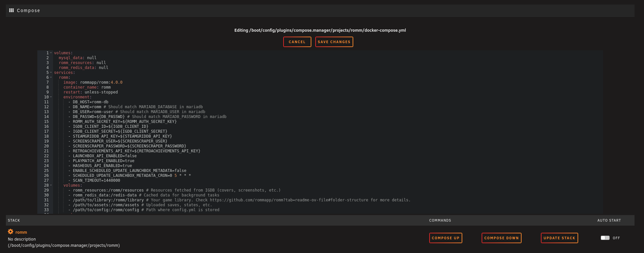Click line number 15 in the editor gutter
644x253 pixels.
click(46, 122)
